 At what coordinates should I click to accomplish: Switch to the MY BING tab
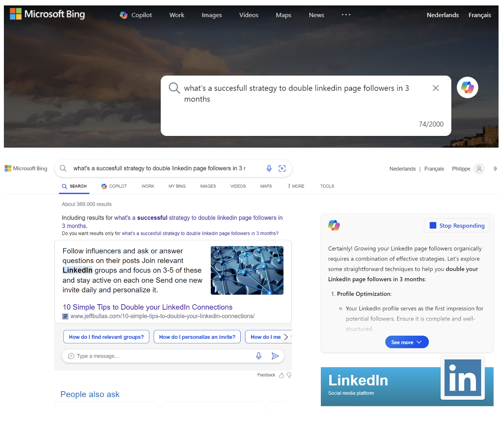[x=177, y=186]
